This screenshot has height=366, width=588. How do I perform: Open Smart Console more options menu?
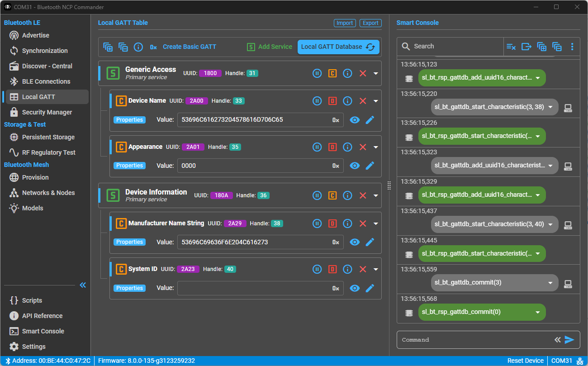[572, 46]
